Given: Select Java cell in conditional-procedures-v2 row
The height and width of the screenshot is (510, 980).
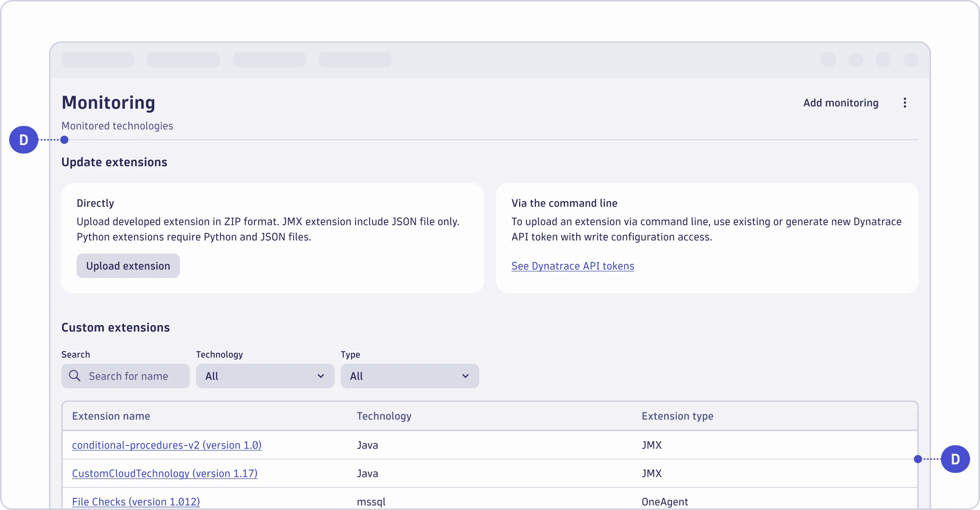Looking at the screenshot, I should click(x=367, y=445).
